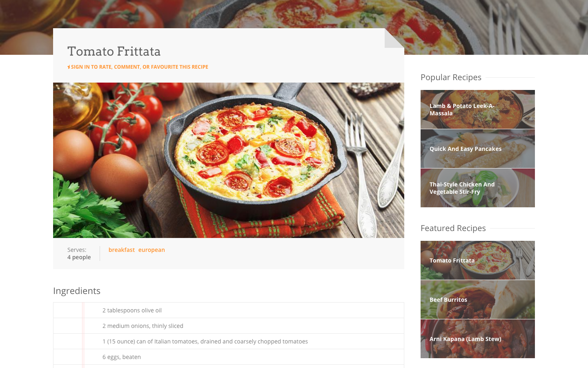This screenshot has height=368, width=588.
Task: Select the eggs, beaten ingredient row
Action: pyautogui.click(x=229, y=357)
